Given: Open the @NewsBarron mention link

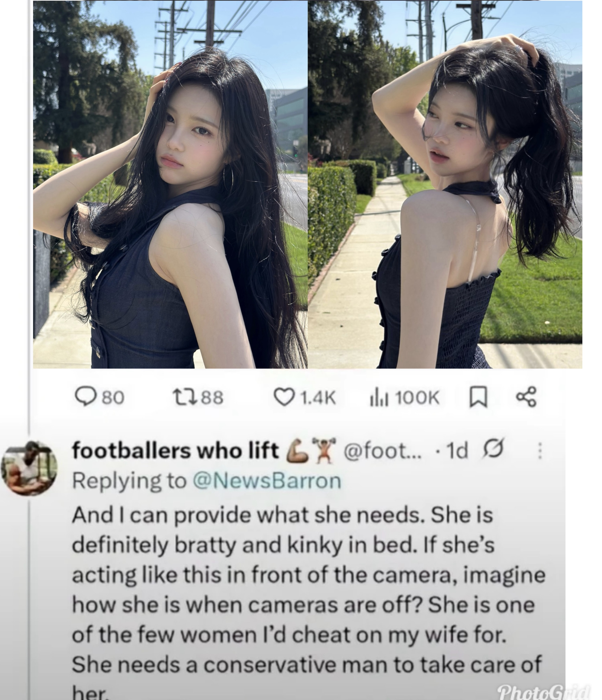Looking at the screenshot, I should [x=267, y=481].
